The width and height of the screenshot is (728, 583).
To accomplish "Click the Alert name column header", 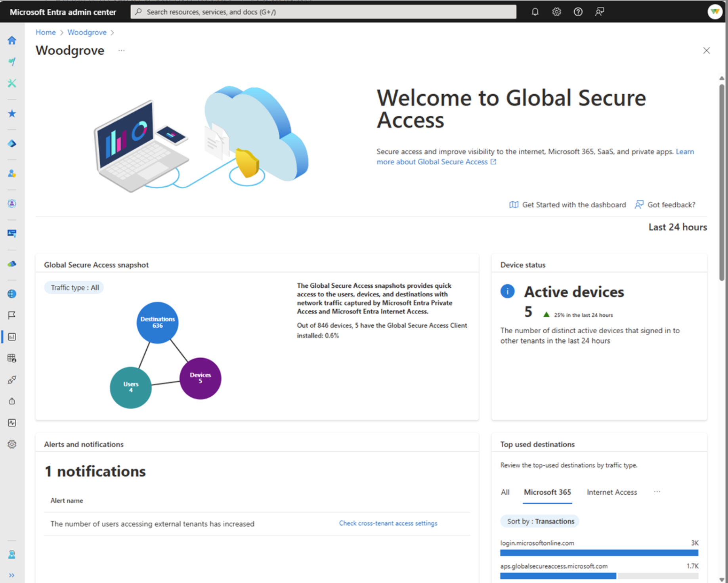I will (67, 501).
